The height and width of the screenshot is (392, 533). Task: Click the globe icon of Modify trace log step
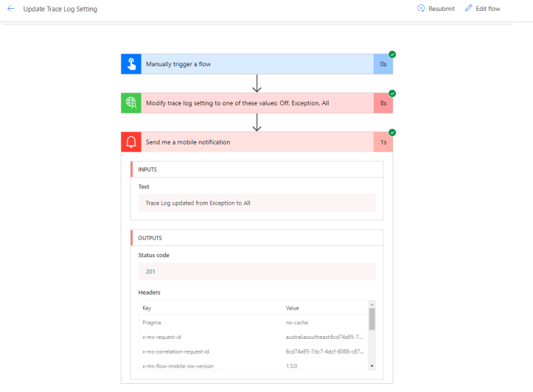[131, 103]
